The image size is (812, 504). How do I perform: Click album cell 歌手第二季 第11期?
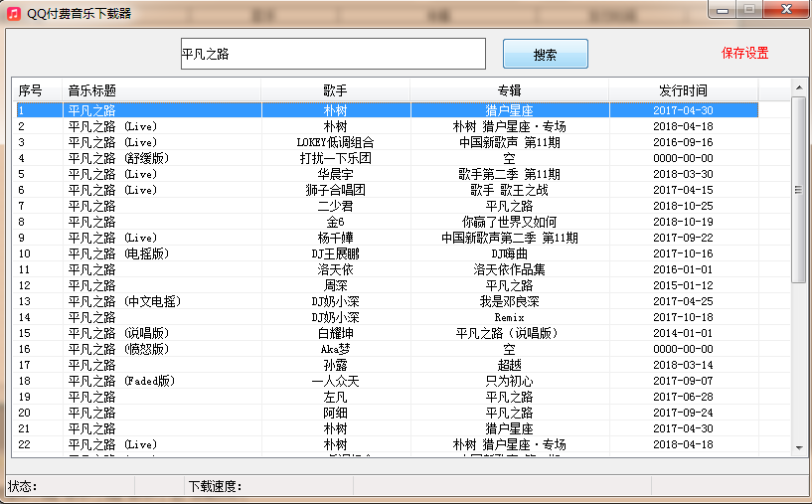(x=510, y=174)
